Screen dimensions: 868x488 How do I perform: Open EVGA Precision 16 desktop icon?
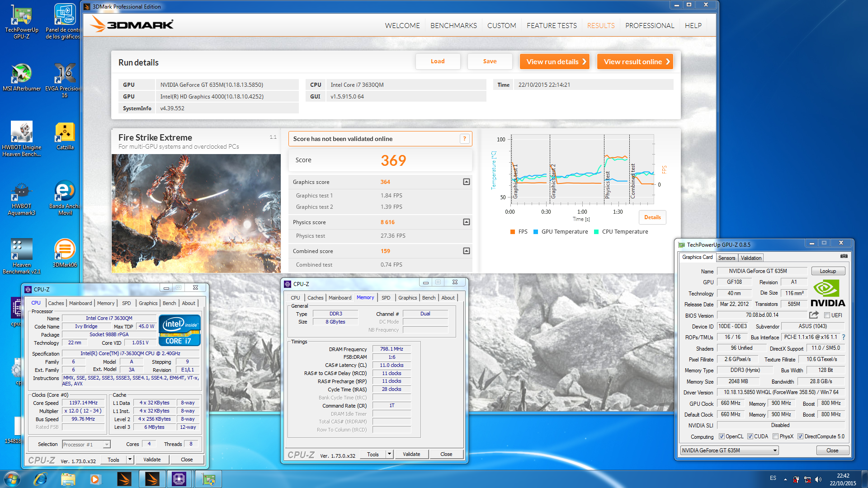click(64, 80)
